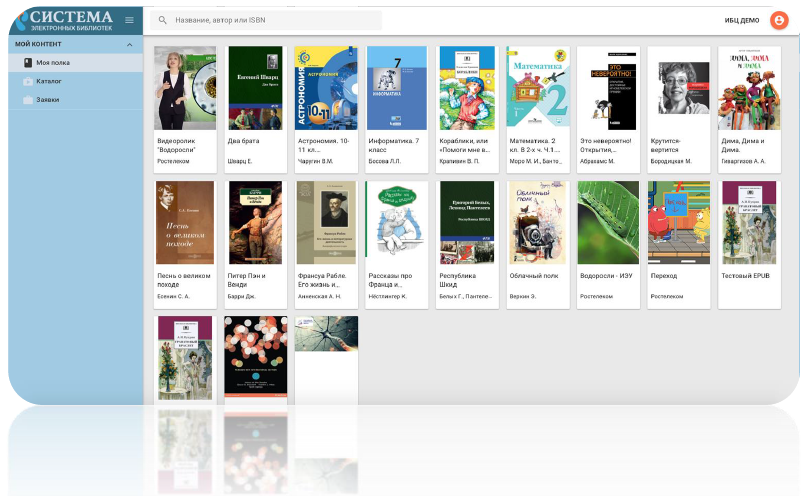Image resolution: width=807 pixels, height=496 pixels.
Task: Click the Заявки briefcase icon
Action: point(28,99)
